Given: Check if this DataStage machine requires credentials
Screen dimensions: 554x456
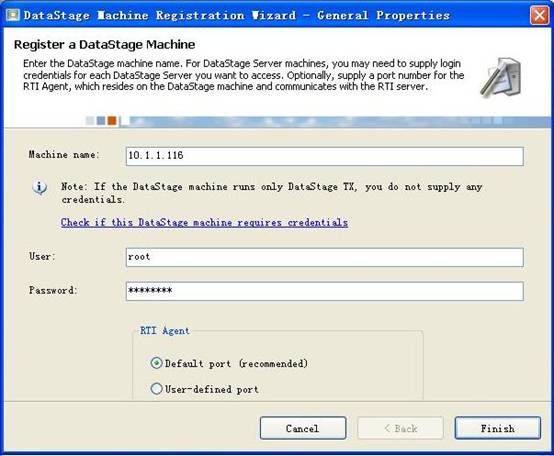Looking at the screenshot, I should (204, 223).
